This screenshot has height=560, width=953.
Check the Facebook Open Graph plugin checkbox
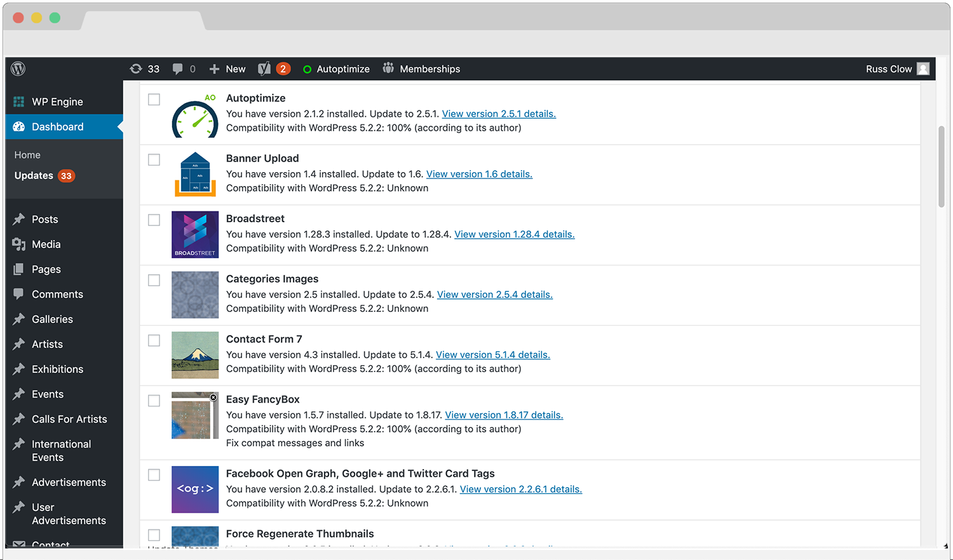tap(154, 475)
